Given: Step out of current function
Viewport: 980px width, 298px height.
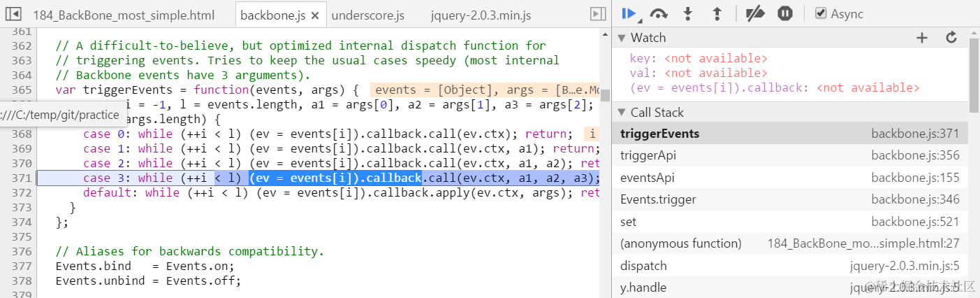Looking at the screenshot, I should (x=716, y=13).
